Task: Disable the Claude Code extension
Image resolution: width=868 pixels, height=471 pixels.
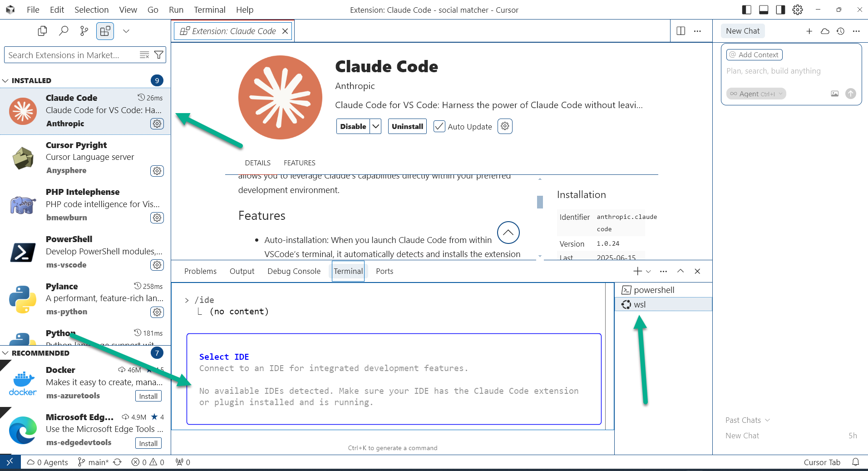Action: 353,126
